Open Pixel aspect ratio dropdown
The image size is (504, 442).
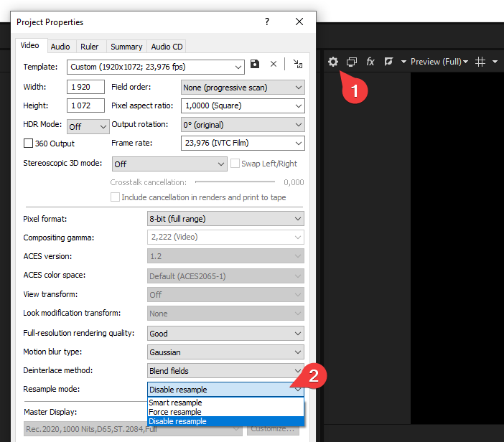pos(243,105)
